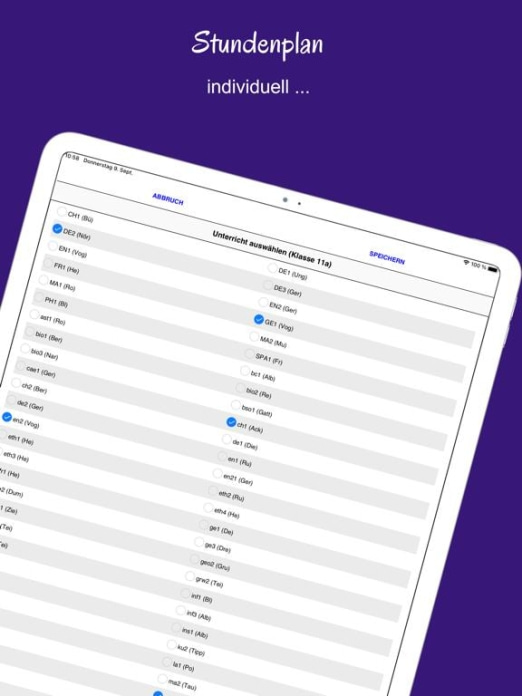This screenshot has width=522, height=696.
Task: Check the de2 (Ger) course
Action: (x=12, y=399)
